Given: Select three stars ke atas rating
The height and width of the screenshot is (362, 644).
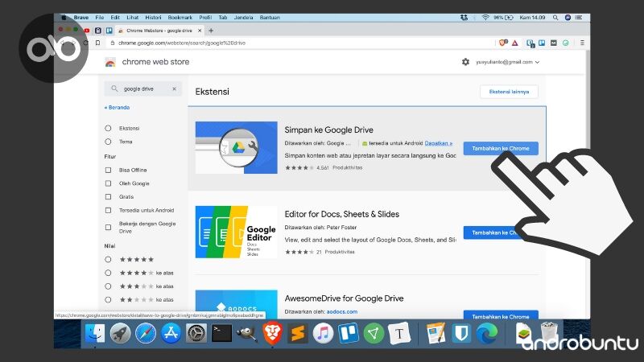Looking at the screenshot, I should [108, 286].
